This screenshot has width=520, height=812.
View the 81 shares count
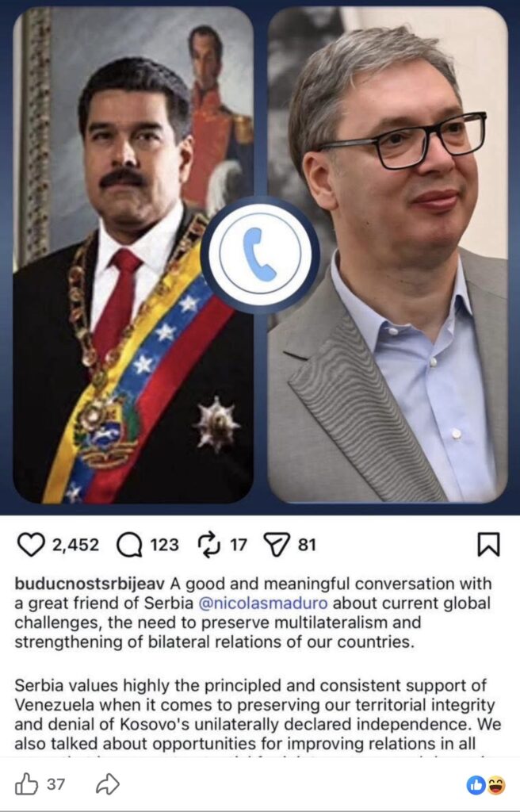[x=307, y=545]
